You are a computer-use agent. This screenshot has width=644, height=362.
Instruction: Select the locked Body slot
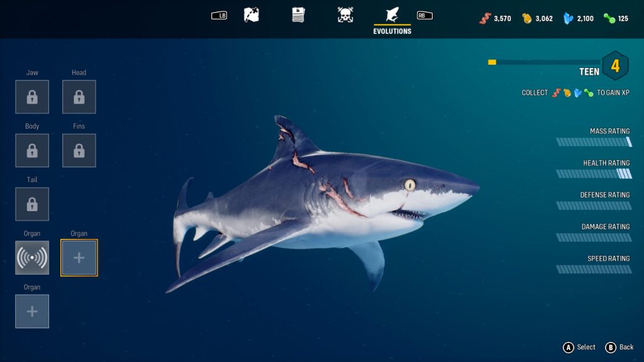(x=32, y=151)
